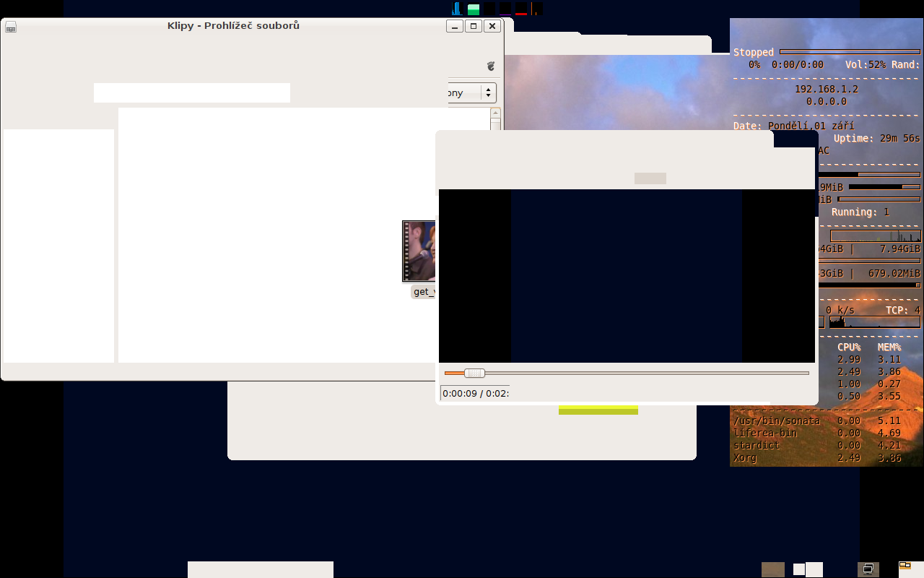924x578 pixels.
Task: Click the 'Stopped' player status text
Action: pos(754,52)
